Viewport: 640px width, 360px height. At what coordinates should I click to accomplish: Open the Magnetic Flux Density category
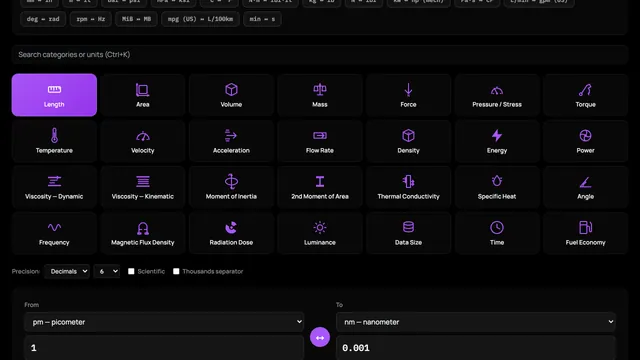[x=142, y=233]
